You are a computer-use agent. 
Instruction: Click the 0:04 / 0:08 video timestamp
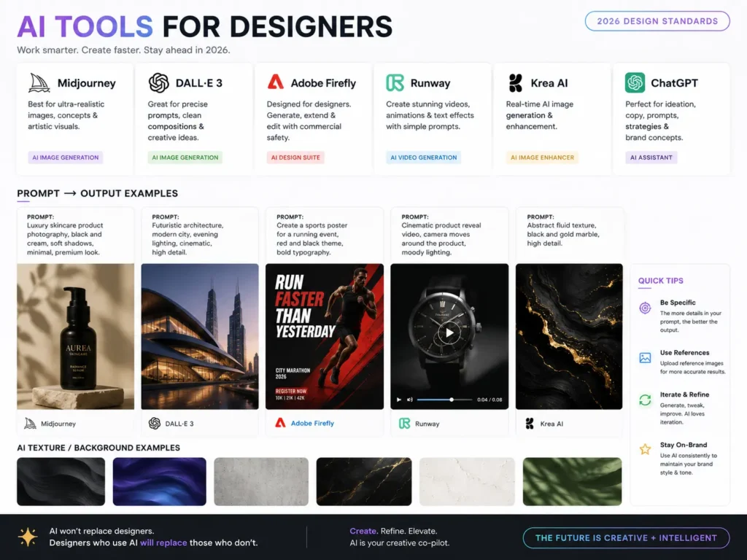pyautogui.click(x=489, y=400)
